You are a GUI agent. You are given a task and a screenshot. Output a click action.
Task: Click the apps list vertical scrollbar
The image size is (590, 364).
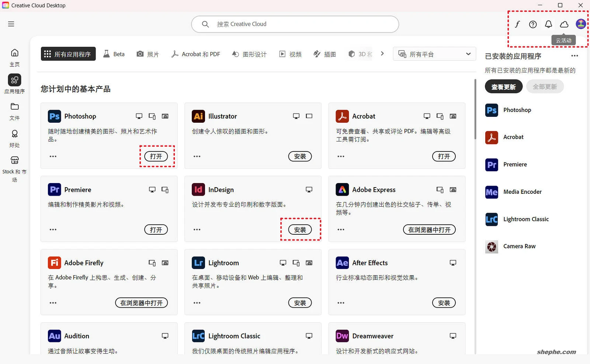coord(475,109)
